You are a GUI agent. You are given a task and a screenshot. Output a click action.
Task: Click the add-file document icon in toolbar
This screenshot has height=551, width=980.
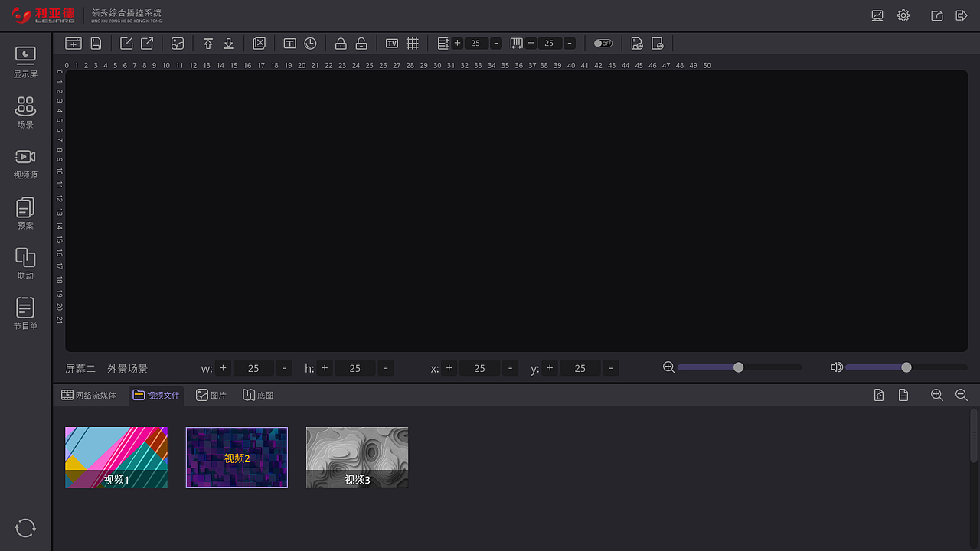637,44
